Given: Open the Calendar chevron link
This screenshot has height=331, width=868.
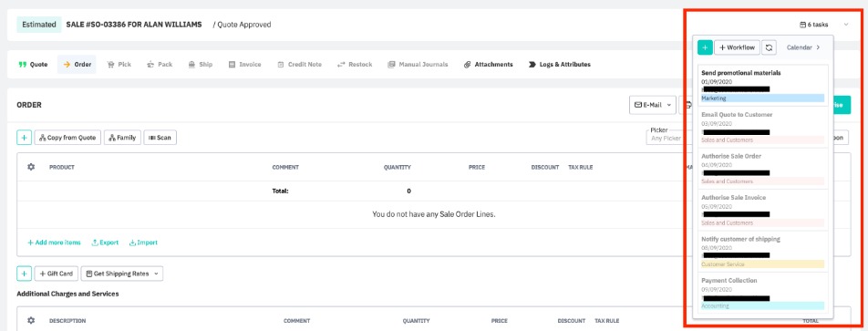Looking at the screenshot, I should 803,47.
